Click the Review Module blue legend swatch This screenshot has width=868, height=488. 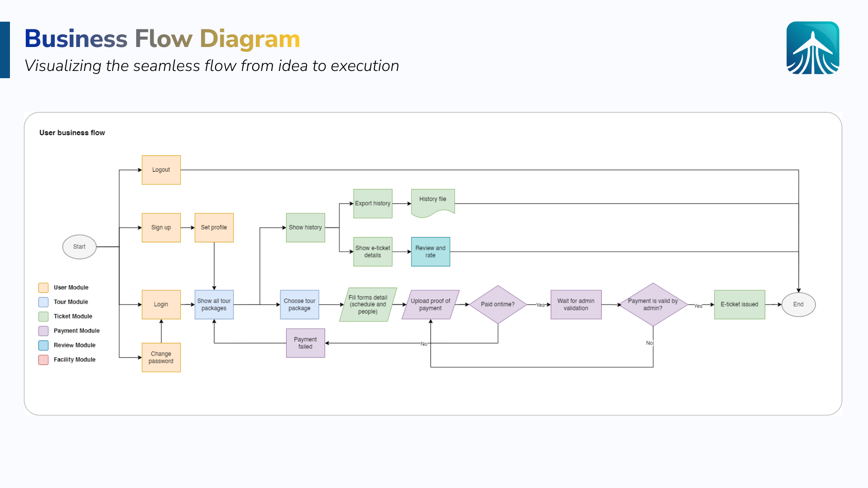click(43, 345)
